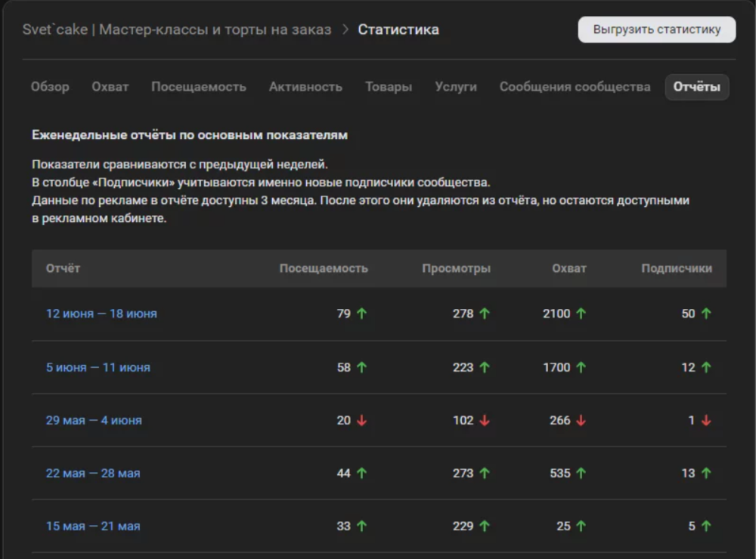
Task: Go to the Посещаемость tab
Action: (199, 87)
